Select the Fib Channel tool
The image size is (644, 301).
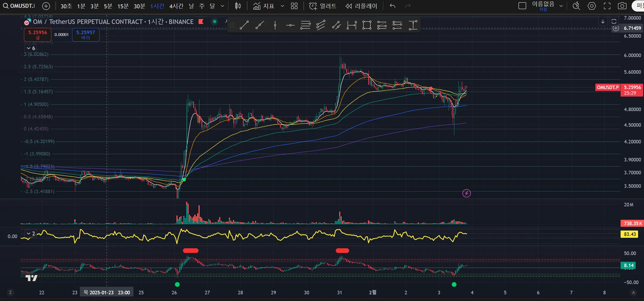[321, 25]
